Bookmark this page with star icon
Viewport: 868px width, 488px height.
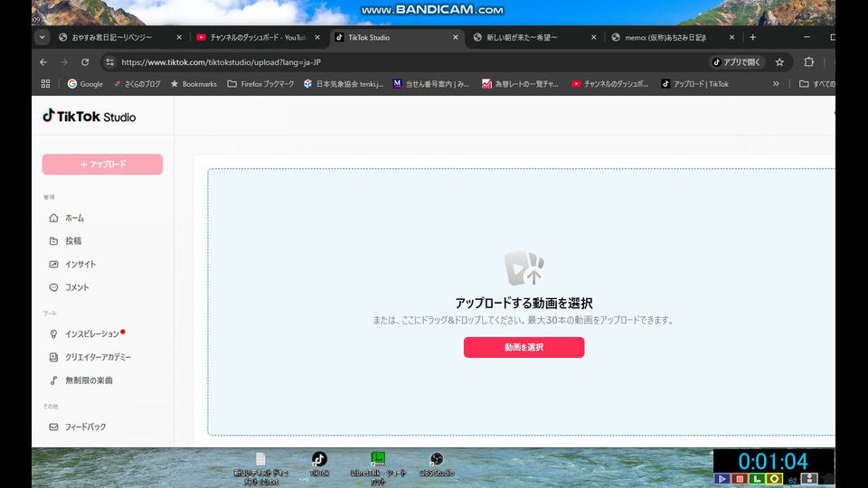[x=779, y=62]
